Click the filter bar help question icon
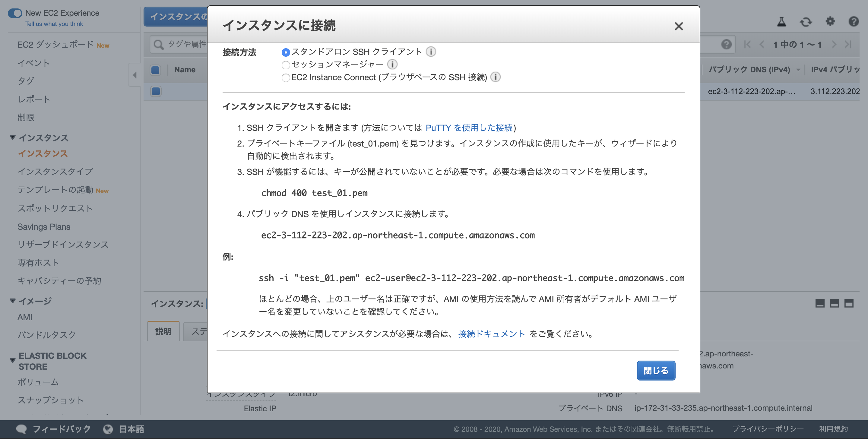868x439 pixels. coord(726,44)
